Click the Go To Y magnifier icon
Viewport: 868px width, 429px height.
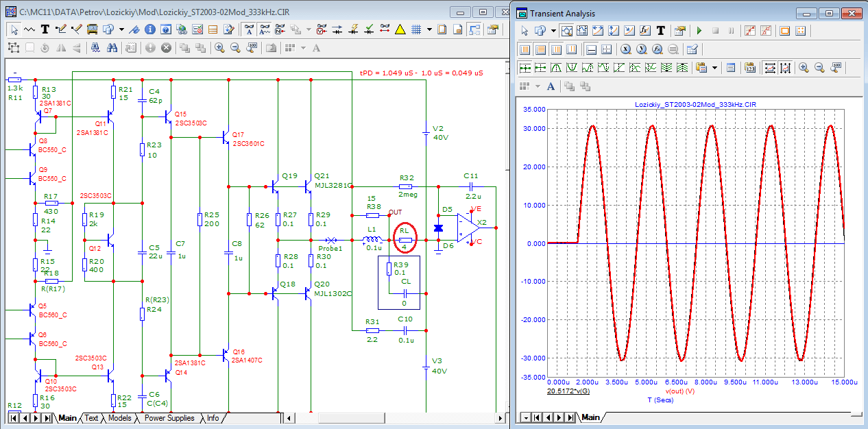point(641,49)
